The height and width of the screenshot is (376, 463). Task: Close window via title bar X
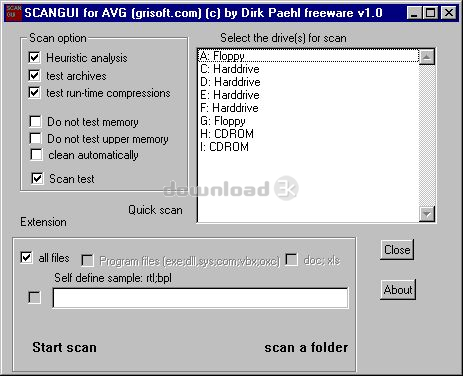[449, 13]
